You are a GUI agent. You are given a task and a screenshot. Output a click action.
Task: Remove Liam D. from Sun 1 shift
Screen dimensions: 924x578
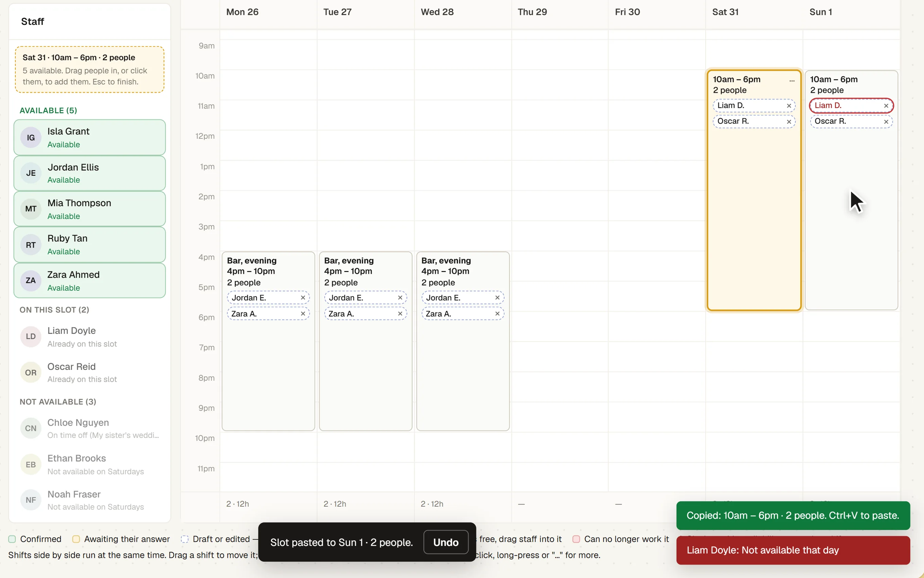click(886, 106)
